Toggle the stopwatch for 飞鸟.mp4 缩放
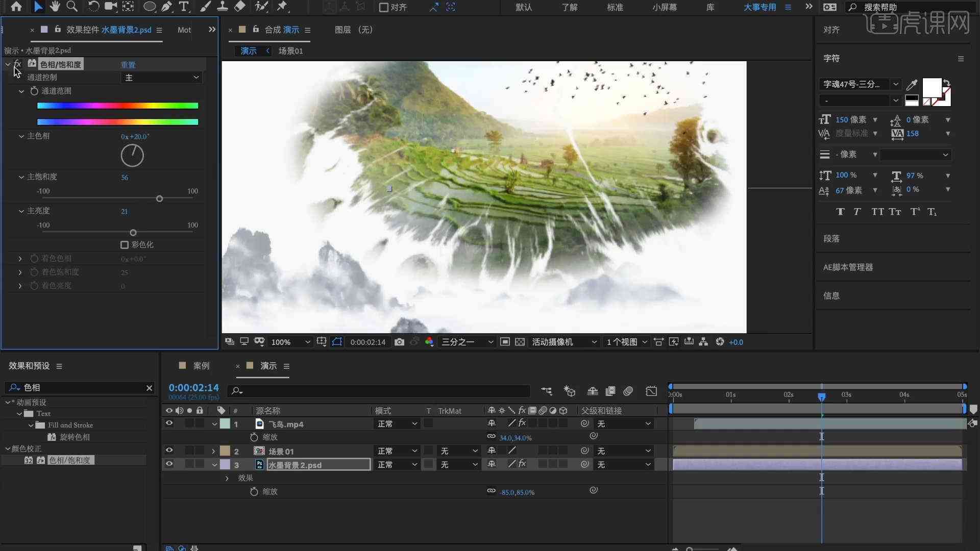980x551 pixels. [x=254, y=437]
